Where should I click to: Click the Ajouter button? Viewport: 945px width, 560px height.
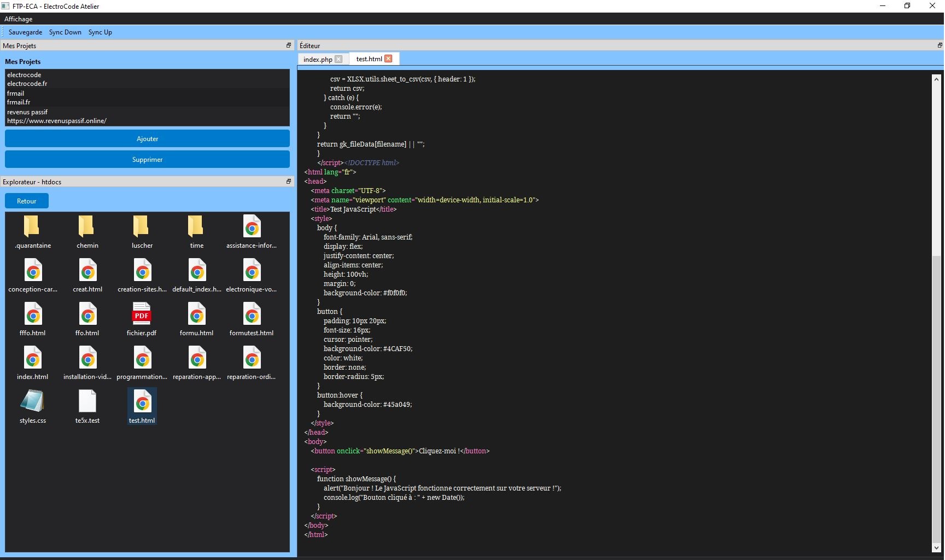click(147, 139)
